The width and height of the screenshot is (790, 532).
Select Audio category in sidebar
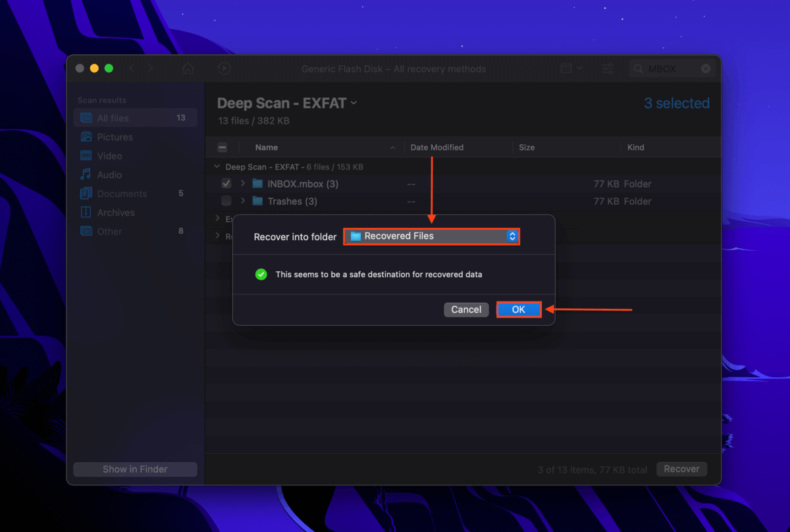pos(135,174)
